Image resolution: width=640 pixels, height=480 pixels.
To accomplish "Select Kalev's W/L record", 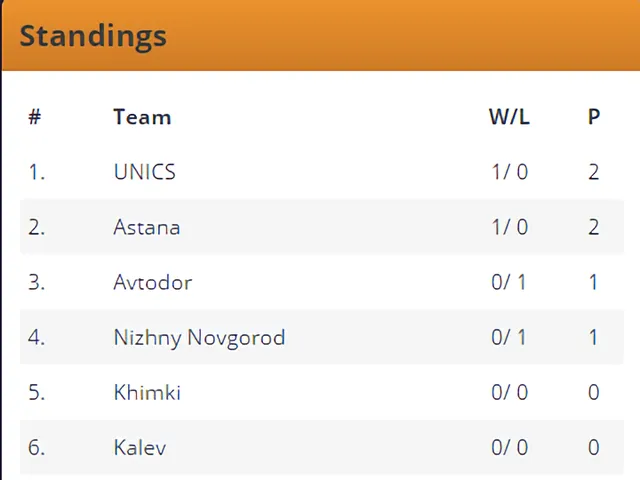I will pyautogui.click(x=510, y=447).
